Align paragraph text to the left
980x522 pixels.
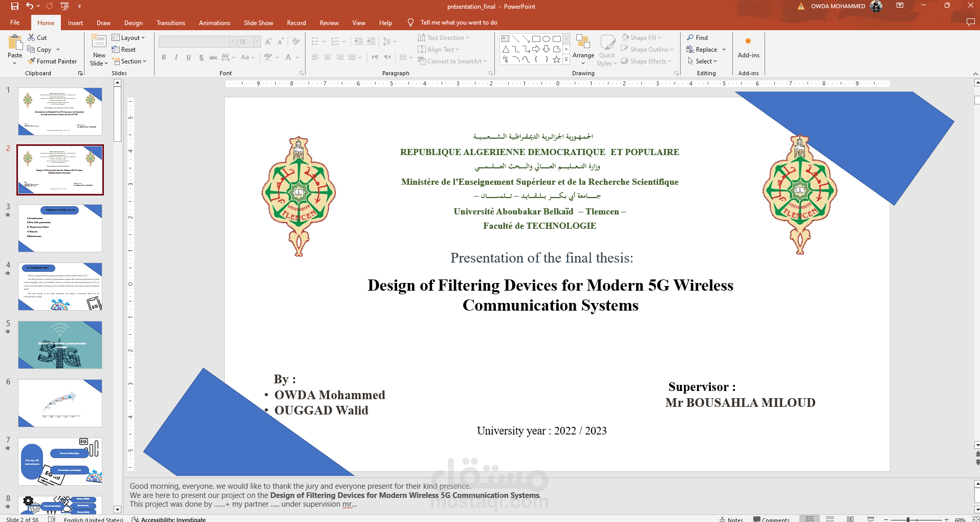pos(315,57)
